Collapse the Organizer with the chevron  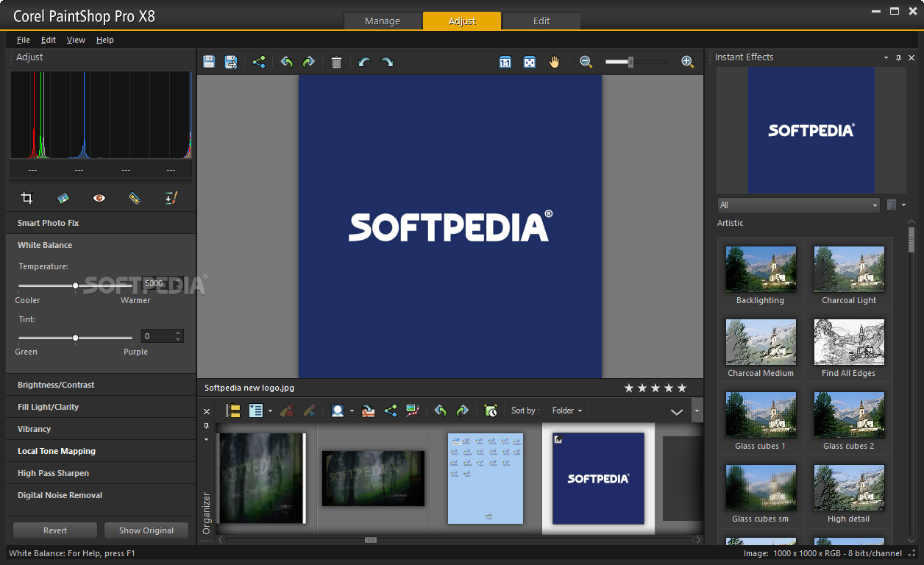point(677,412)
